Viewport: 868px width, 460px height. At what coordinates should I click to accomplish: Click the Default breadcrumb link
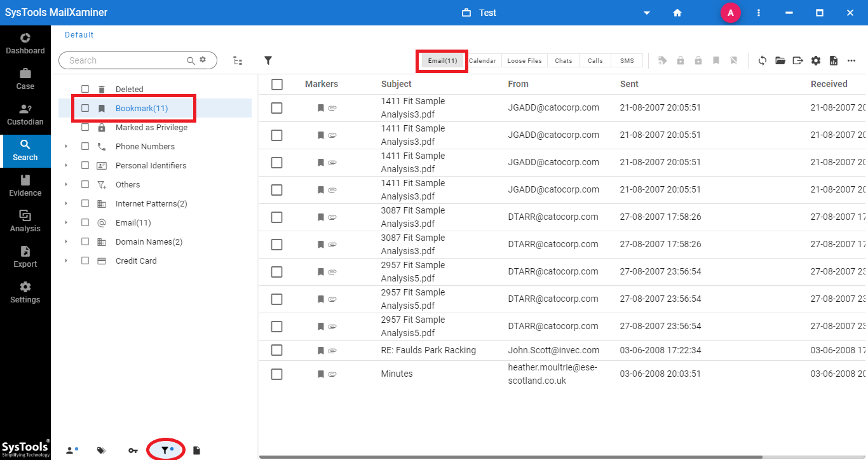[x=79, y=35]
